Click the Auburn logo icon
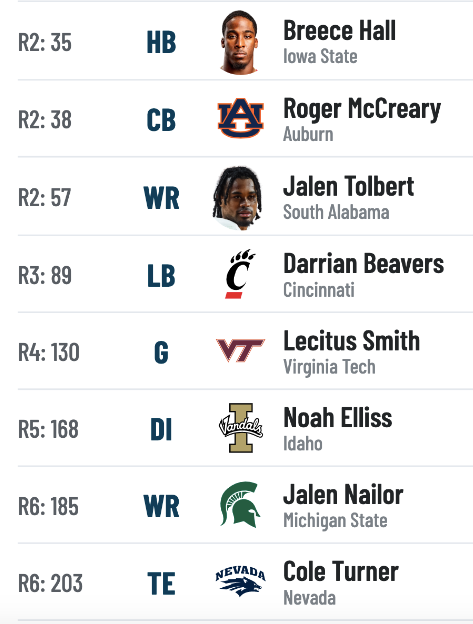Screen dimensions: 473x624 click(240, 118)
